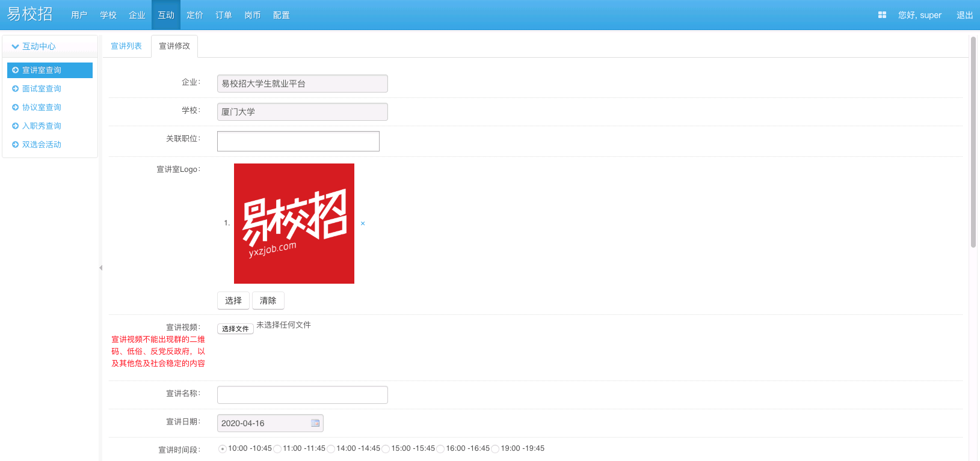
Task: Focus the 宣讲名称 text field
Action: [302, 395]
